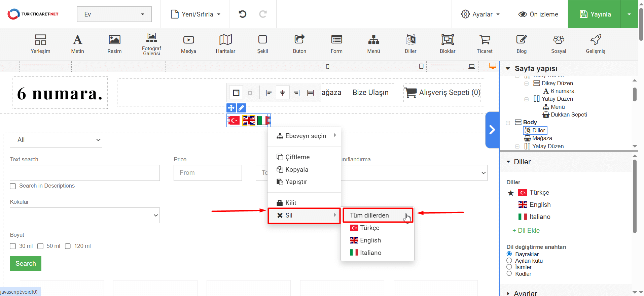
Task: Click the undo arrow icon
Action: point(243,14)
